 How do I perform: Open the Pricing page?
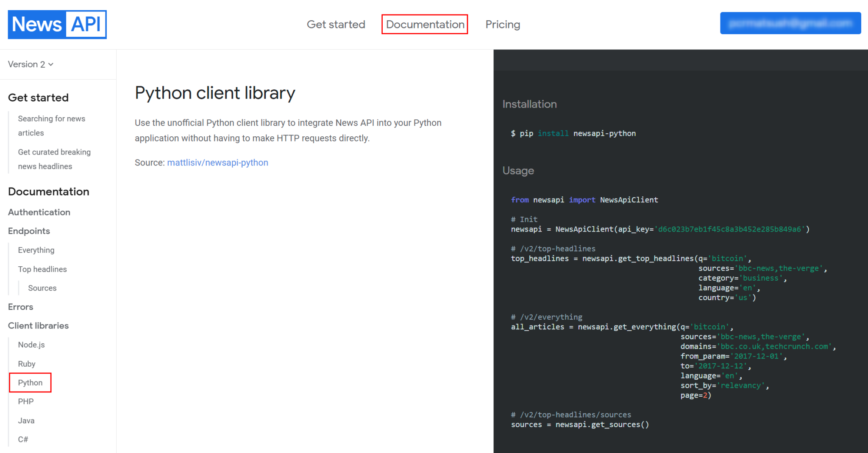point(503,24)
